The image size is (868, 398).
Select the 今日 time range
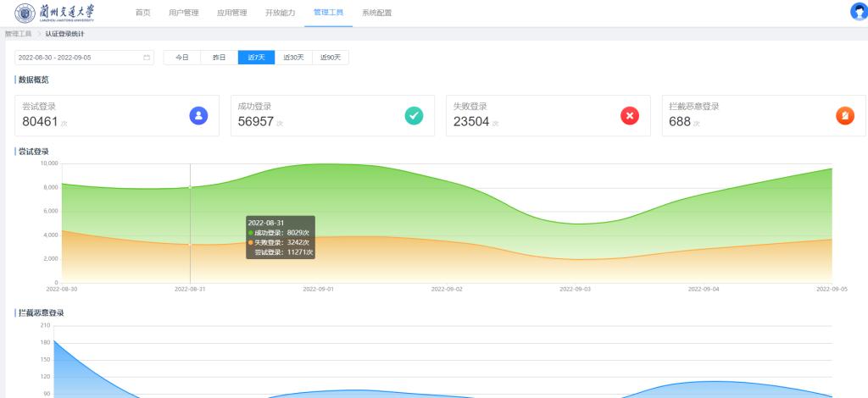point(182,58)
